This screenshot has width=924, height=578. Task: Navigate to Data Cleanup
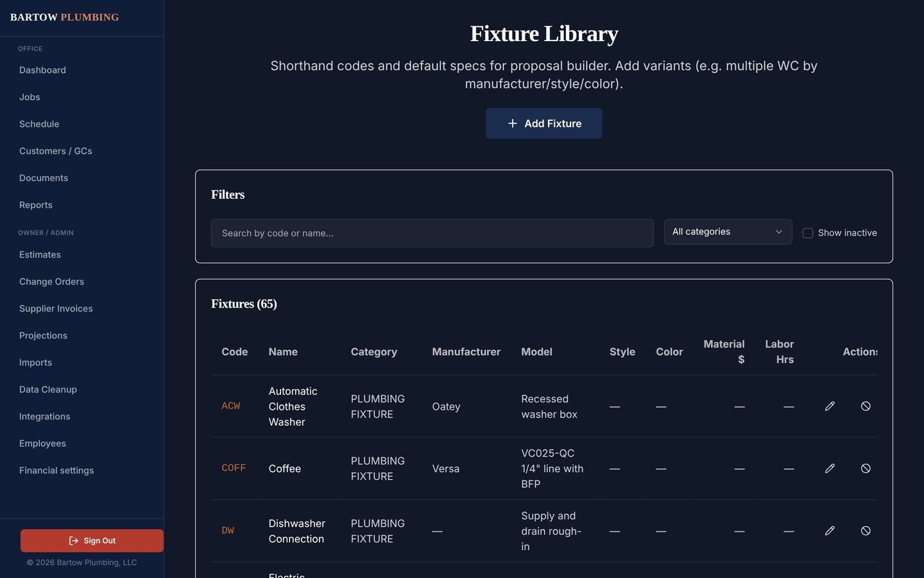(48, 389)
